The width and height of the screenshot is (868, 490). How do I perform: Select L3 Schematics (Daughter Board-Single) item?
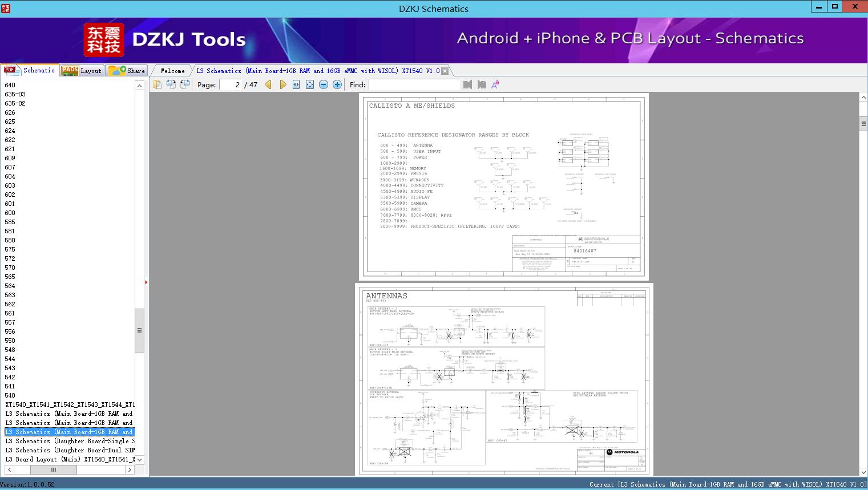(x=70, y=441)
